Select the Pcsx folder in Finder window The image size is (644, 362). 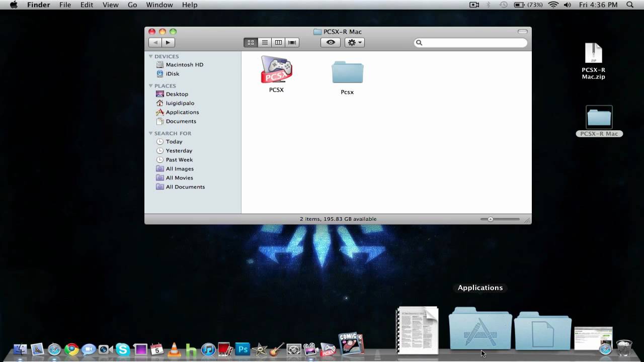coord(347,72)
